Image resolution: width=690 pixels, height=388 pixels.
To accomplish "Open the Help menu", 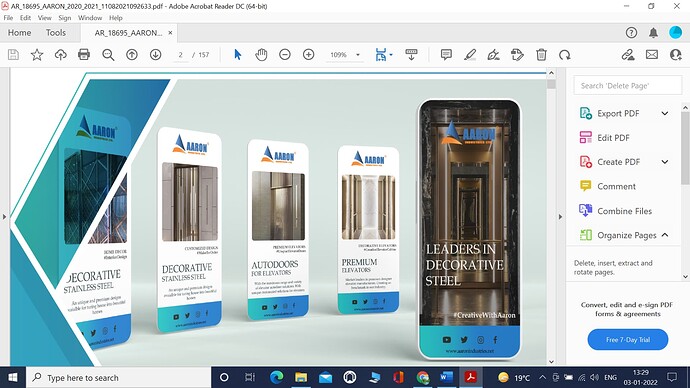I will coord(116,18).
